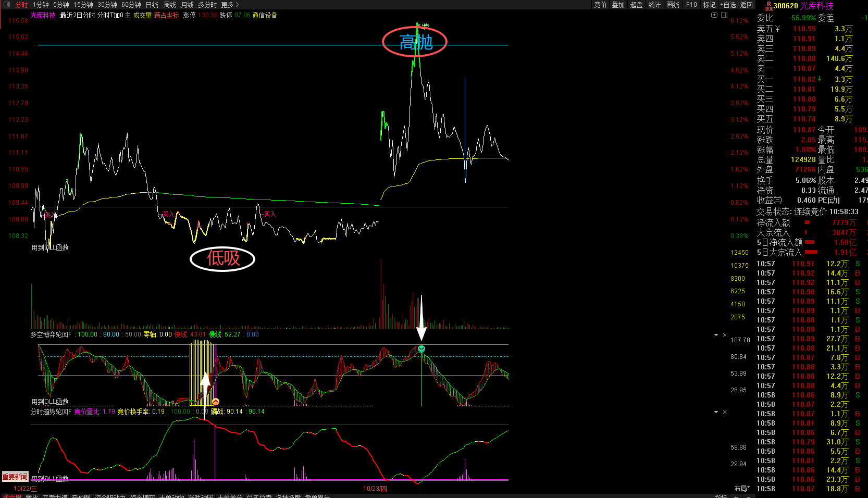Open the 分时趋势轮回F indicator dropdown arrow
Screen dimensions: 868x498
click(716, 412)
